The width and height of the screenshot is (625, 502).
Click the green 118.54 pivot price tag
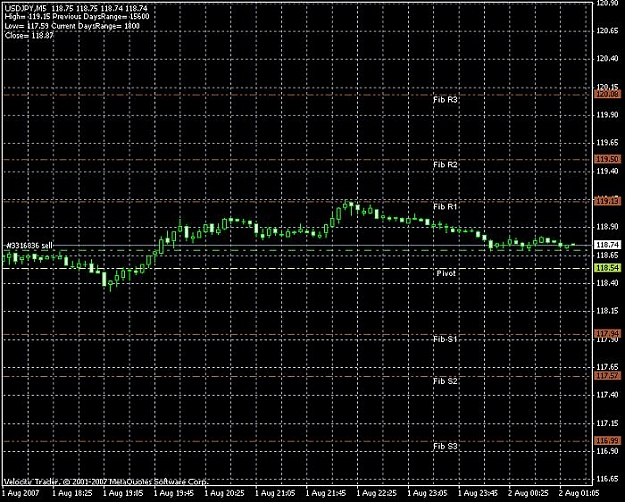coord(607,268)
